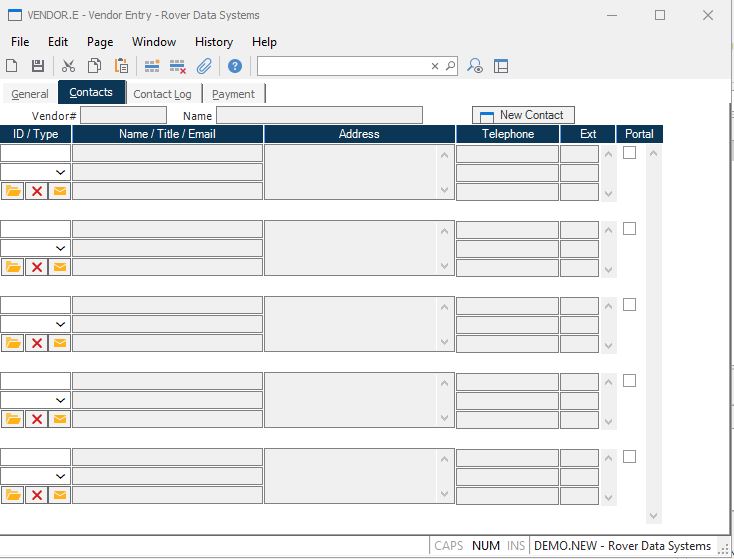734x559 pixels.
Task: Click the delete row toolbar icon
Action: click(178, 66)
